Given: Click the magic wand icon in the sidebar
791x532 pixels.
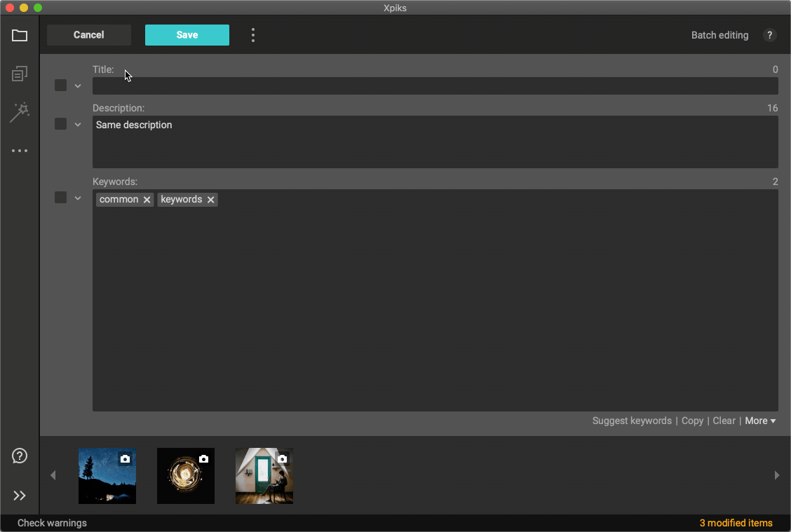Looking at the screenshot, I should click(x=20, y=112).
